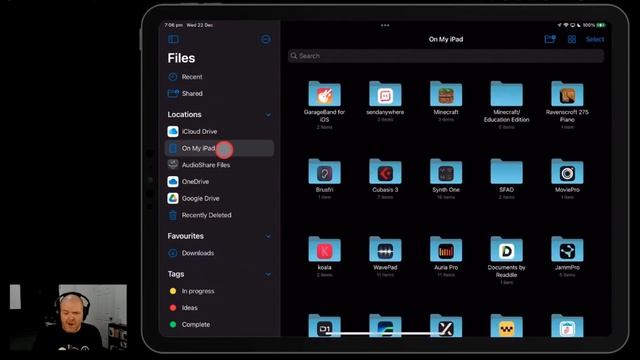Viewport: 640px width, 360px height.
Task: Click the Search field
Action: point(446,56)
